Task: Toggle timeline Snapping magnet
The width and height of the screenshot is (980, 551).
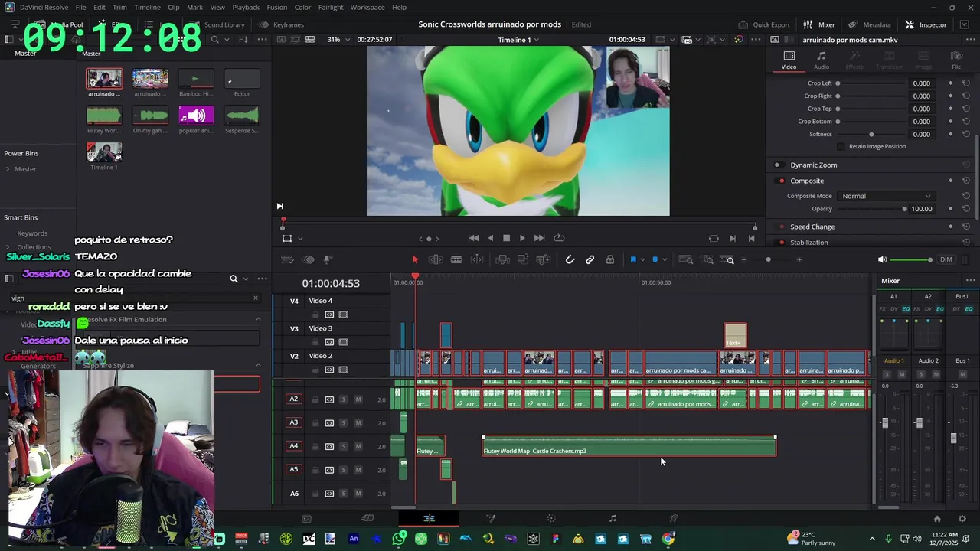Action: 570,260
